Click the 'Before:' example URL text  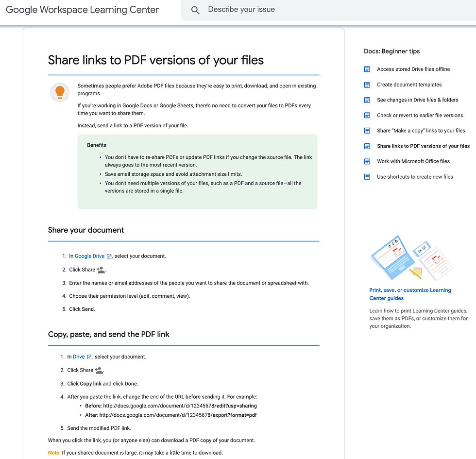coord(171,406)
